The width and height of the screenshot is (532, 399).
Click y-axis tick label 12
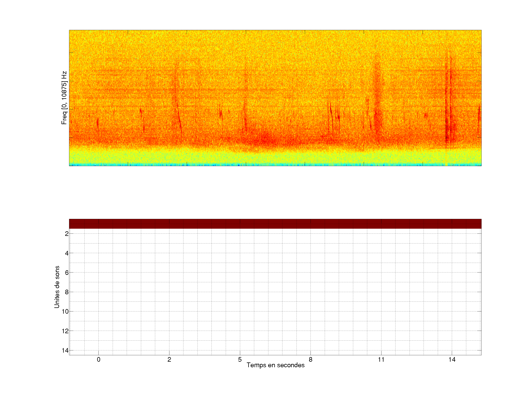coord(65,331)
